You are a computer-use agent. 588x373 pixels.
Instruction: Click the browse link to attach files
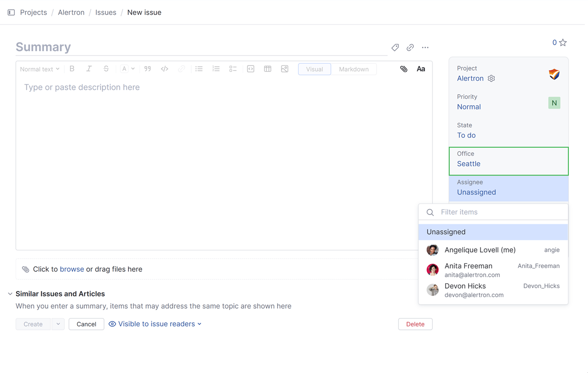tap(72, 269)
